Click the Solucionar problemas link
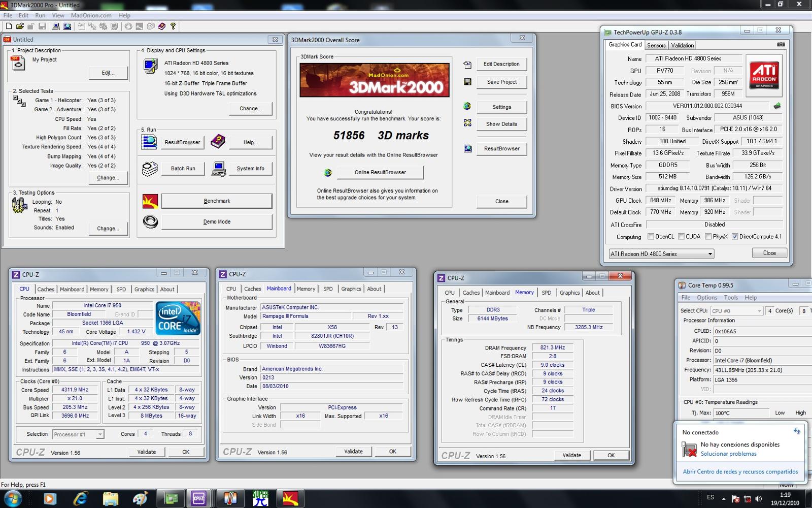 [728, 454]
